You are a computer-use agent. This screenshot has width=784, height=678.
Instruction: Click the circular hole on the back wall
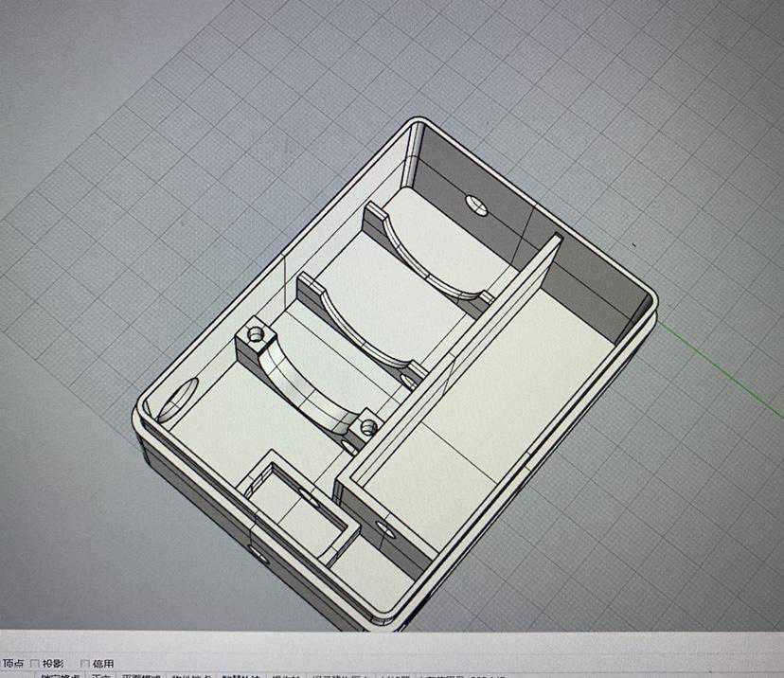click(x=476, y=205)
